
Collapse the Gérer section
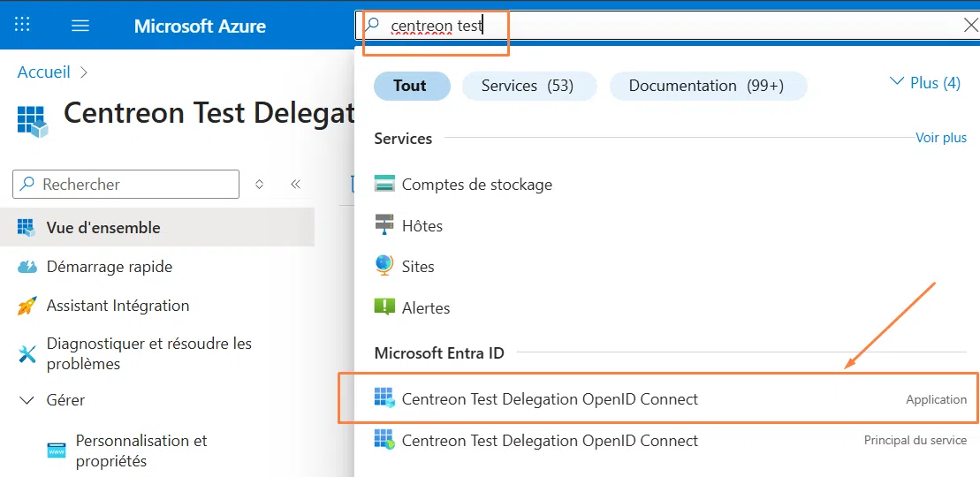point(27,400)
